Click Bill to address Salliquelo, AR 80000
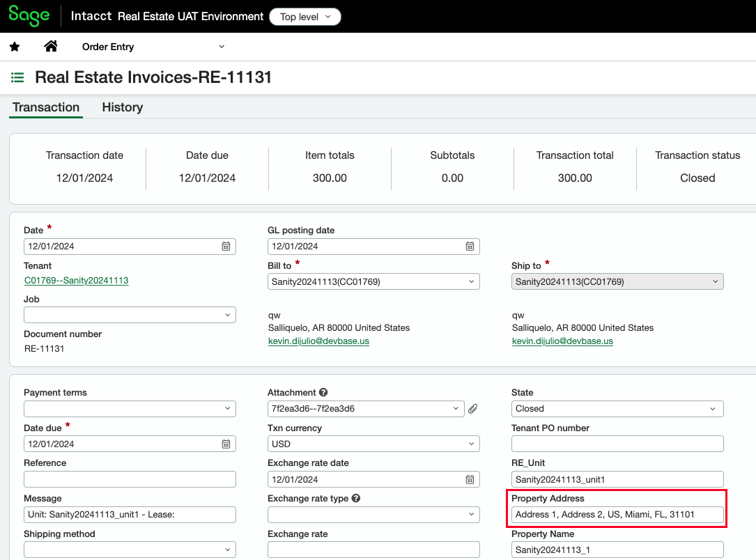The image size is (756, 560). tap(339, 327)
